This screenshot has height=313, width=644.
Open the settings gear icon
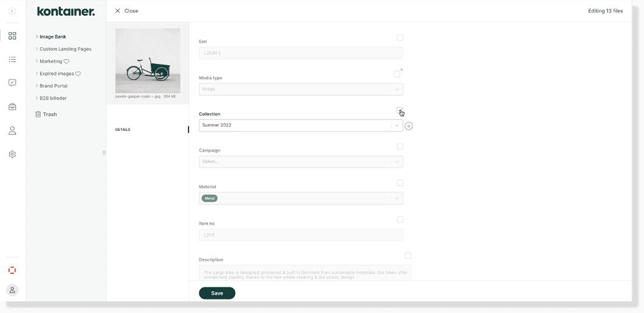coord(12,154)
